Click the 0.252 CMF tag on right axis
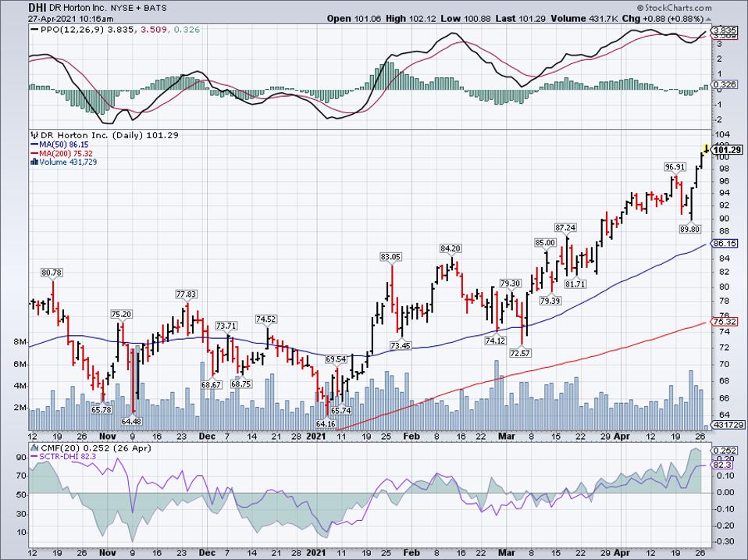748x560 pixels. [x=725, y=451]
